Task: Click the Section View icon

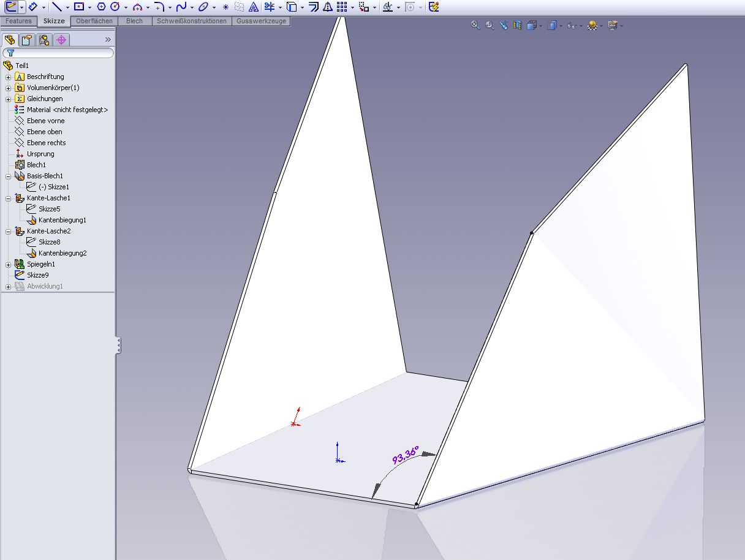Action: tap(517, 25)
